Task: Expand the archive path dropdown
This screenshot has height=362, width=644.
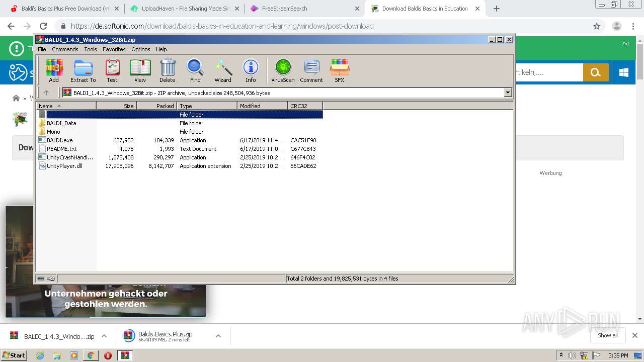Action: pos(508,93)
